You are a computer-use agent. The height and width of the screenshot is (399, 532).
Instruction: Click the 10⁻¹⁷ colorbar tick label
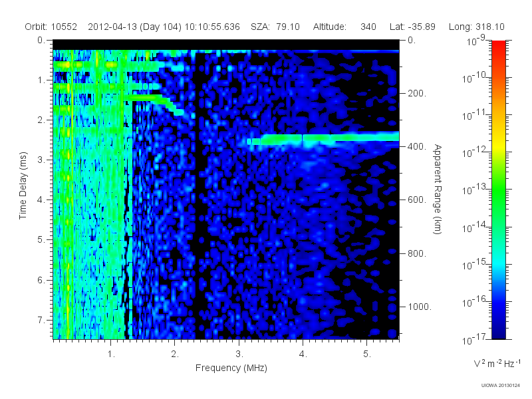(474, 338)
